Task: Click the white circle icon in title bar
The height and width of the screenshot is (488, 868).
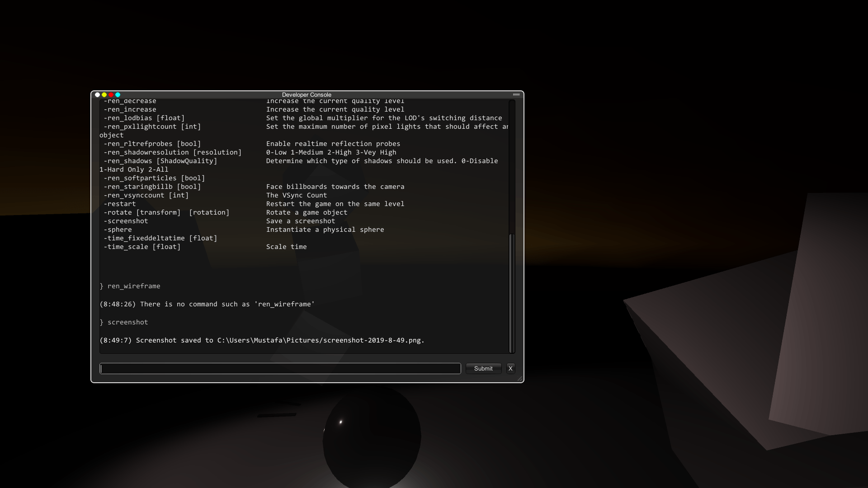Action: (x=97, y=95)
